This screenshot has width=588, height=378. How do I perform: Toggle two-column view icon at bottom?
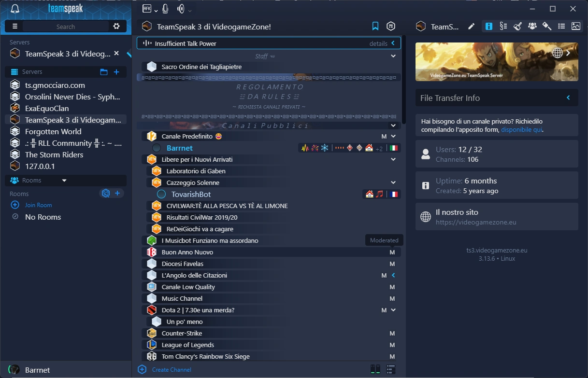375,369
